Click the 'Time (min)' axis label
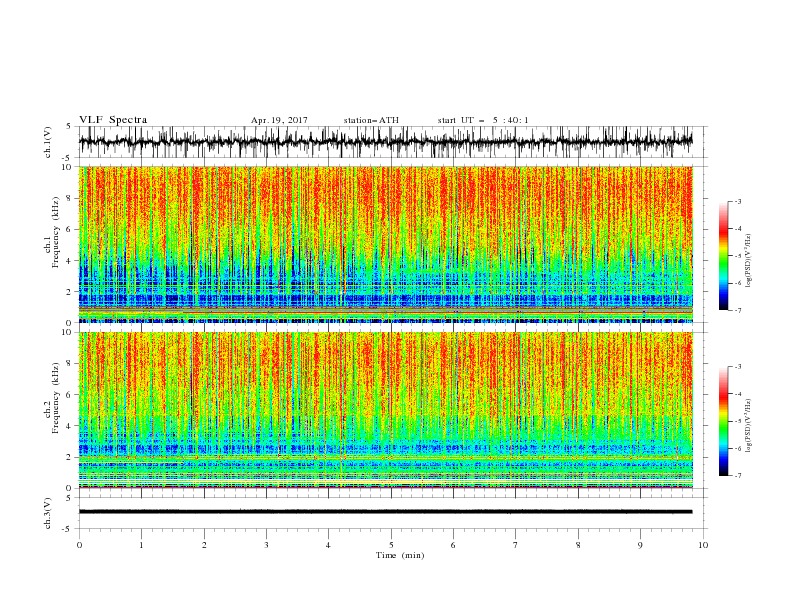792x612 pixels. [x=400, y=555]
